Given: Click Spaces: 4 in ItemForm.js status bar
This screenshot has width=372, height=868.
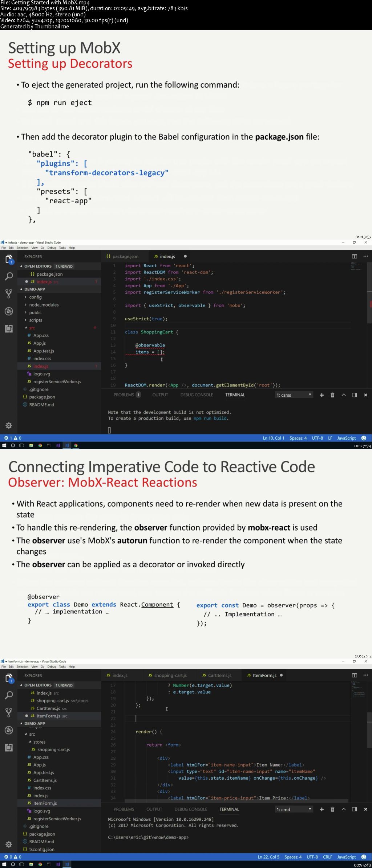Looking at the screenshot, I should (x=293, y=857).
